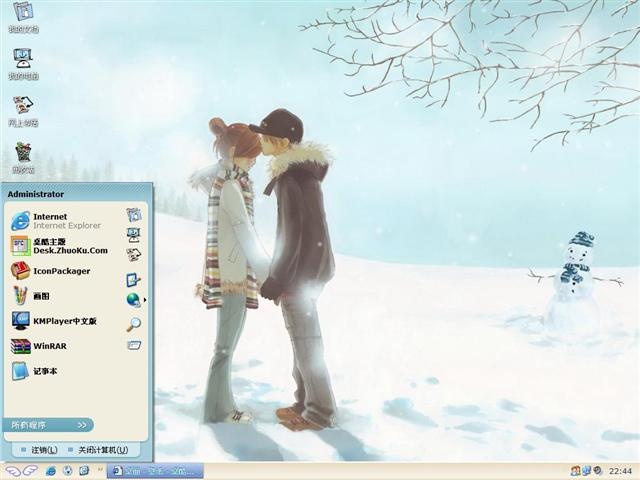This screenshot has width=640, height=480.
Task: Open 记事本 notepad entry
Action: pyautogui.click(x=34, y=371)
